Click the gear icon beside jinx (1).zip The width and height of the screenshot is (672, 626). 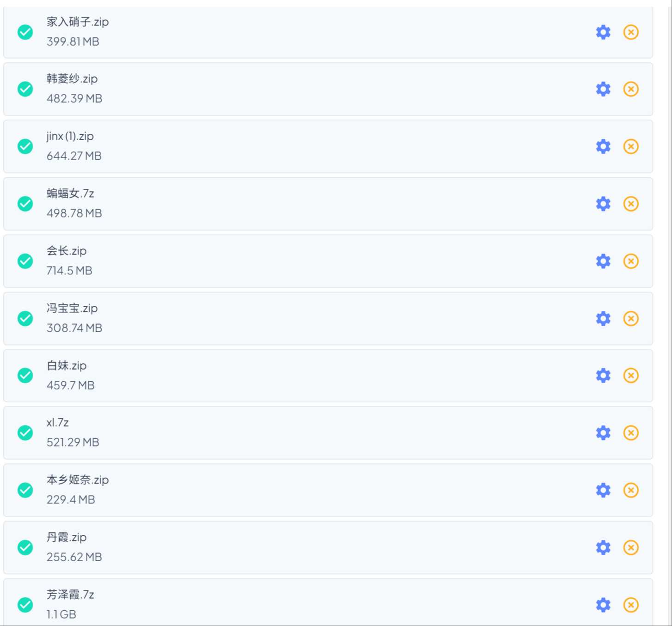tap(603, 146)
